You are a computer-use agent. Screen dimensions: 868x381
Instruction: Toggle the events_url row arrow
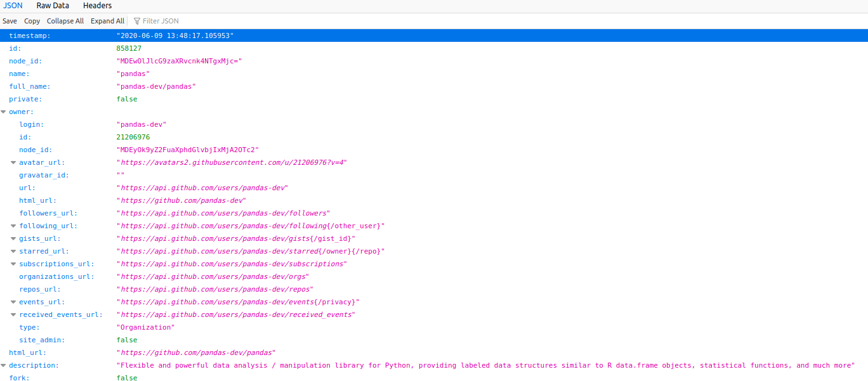[x=13, y=302]
